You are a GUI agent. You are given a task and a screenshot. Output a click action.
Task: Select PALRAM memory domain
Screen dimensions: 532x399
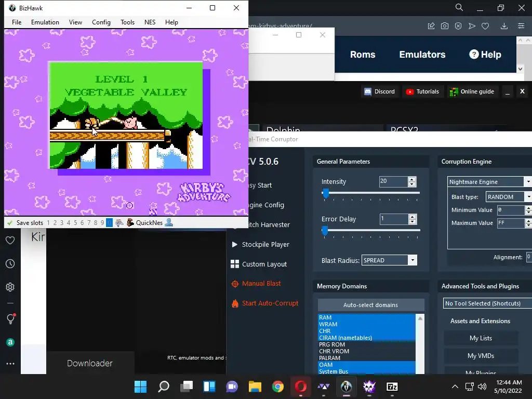pyautogui.click(x=366, y=358)
